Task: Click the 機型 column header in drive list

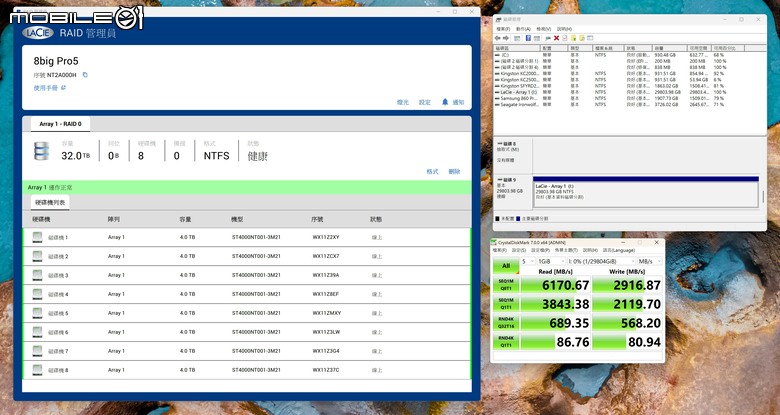Action: coord(237,219)
